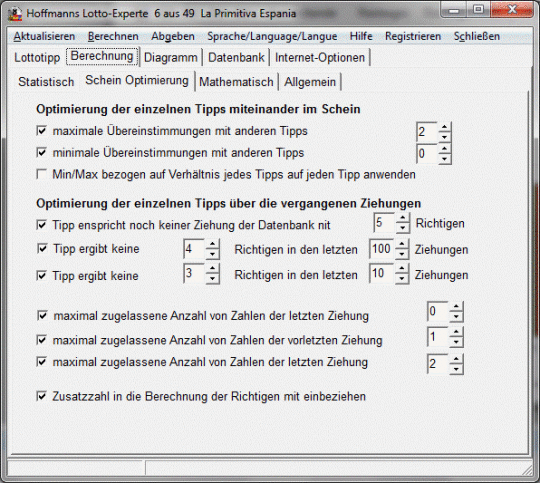Viewport: 540px width, 483px height.
Task: Open the Sprache/Language/Langue menu
Action: (x=272, y=36)
